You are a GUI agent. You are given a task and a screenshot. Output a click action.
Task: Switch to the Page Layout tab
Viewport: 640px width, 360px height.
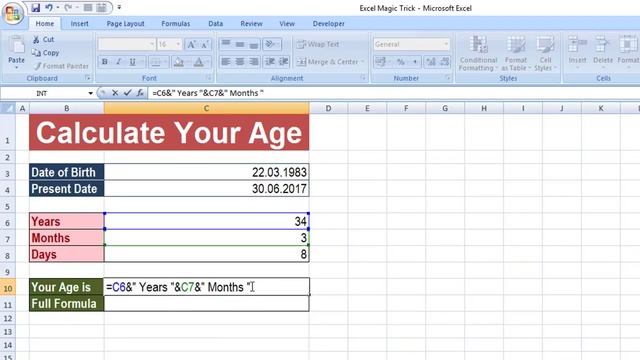(125, 24)
